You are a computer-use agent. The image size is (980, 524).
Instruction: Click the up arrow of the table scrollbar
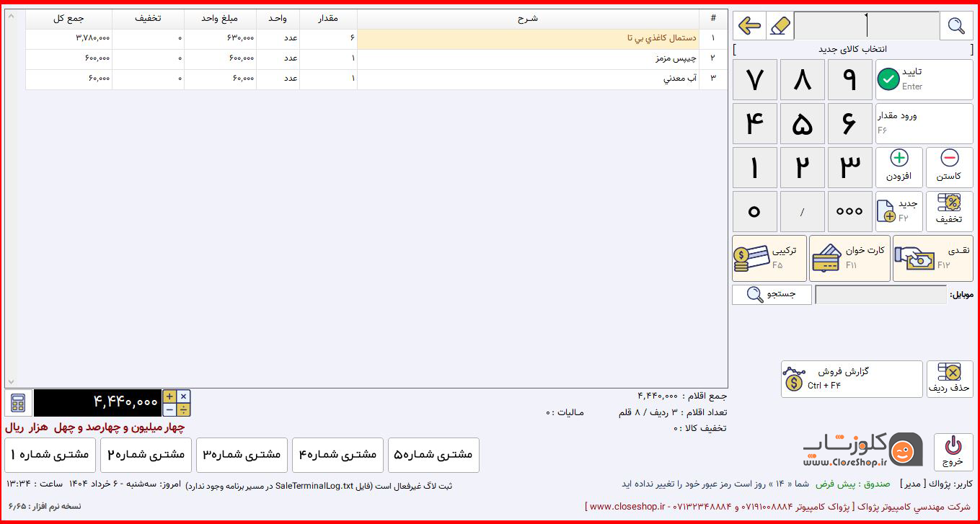11,15
